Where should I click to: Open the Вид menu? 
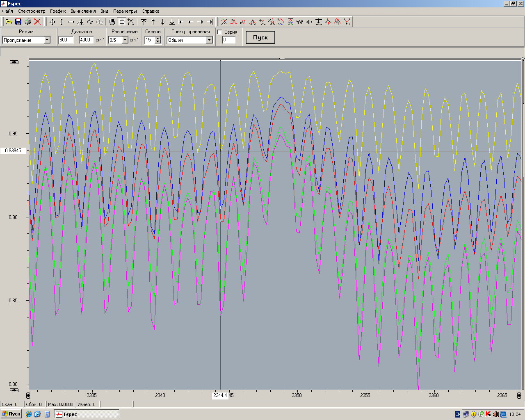(x=105, y=11)
